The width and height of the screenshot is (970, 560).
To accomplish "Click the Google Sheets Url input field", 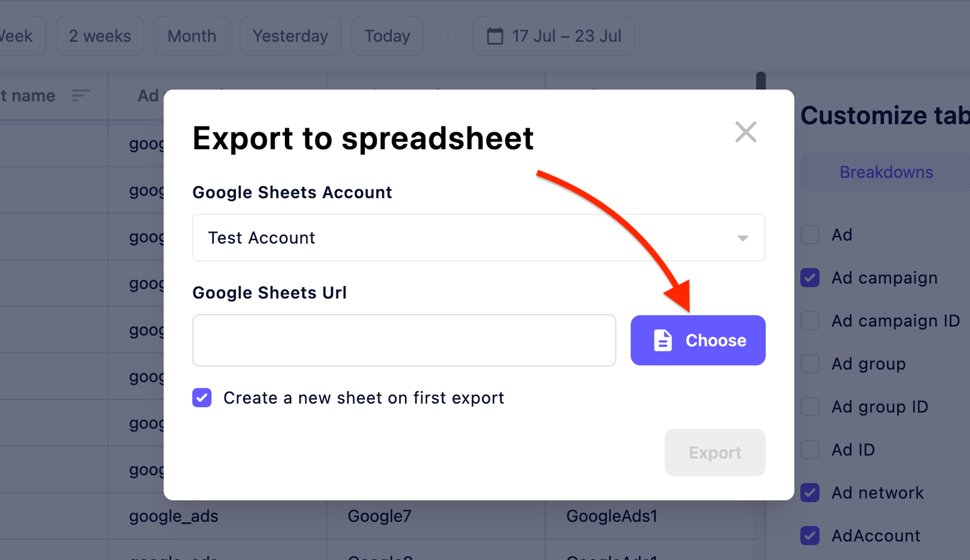I will click(x=404, y=340).
